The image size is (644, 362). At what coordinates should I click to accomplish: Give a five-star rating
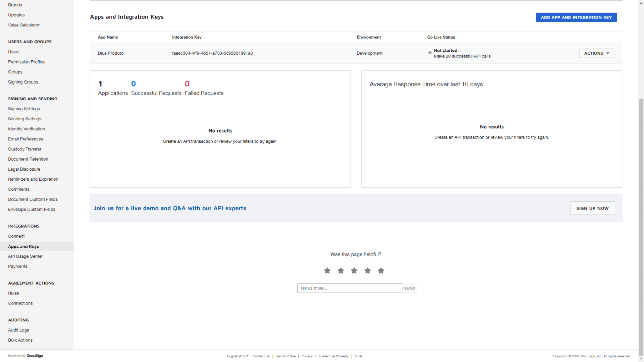point(381,271)
